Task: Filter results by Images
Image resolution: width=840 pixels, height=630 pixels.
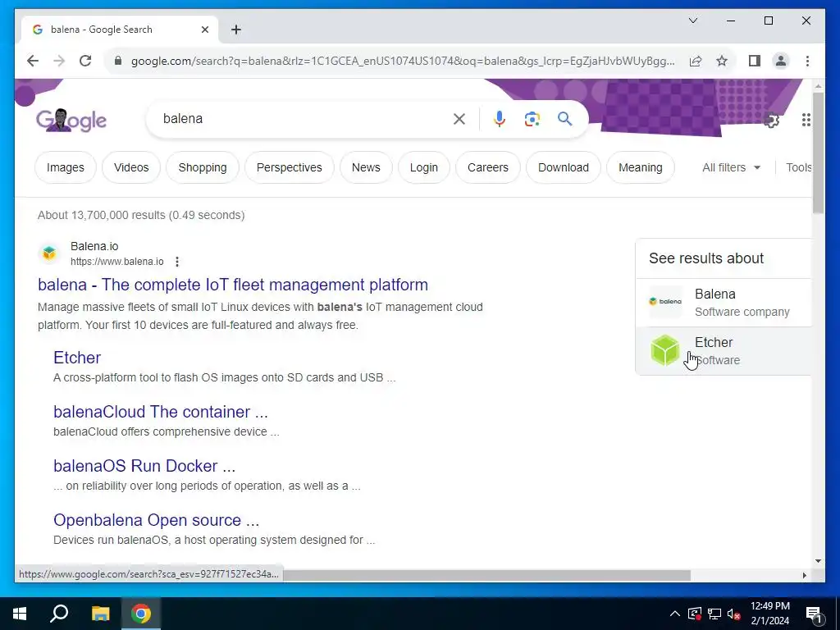Action: click(66, 167)
